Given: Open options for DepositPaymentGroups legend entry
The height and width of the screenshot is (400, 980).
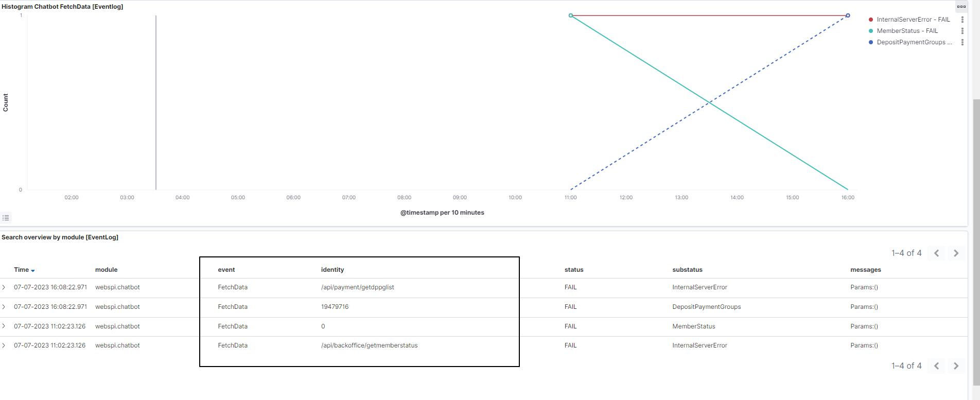Looking at the screenshot, I should pos(962,42).
